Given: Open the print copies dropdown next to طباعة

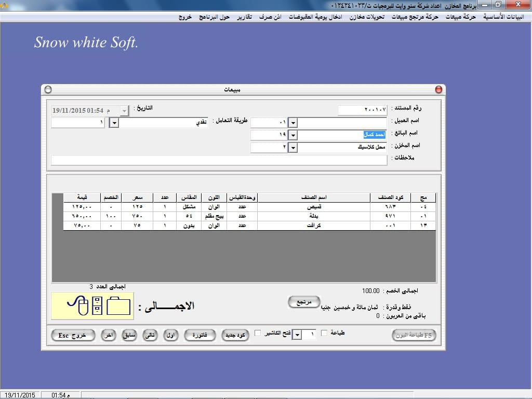Looking at the screenshot, I should point(297,335).
